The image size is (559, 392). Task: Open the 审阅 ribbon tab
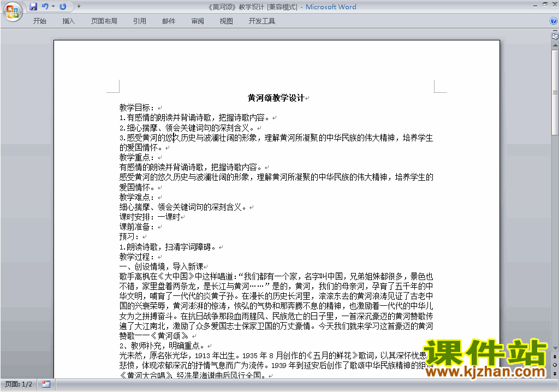[198, 21]
